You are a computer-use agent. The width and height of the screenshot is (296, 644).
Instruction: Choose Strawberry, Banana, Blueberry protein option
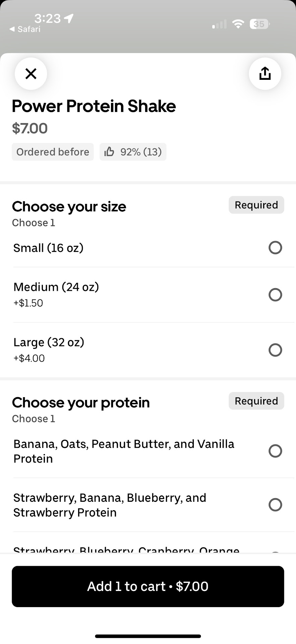click(x=275, y=505)
